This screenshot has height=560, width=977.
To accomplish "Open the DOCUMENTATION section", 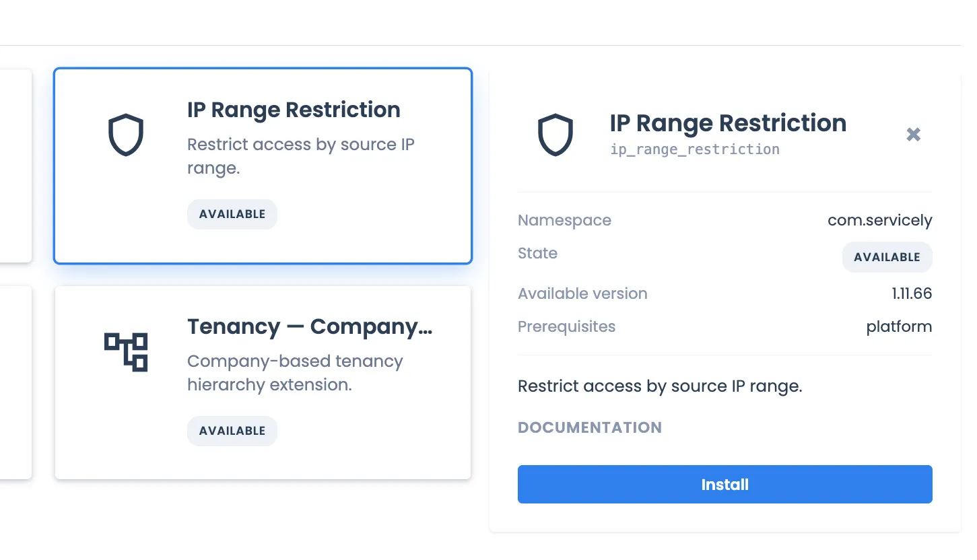I will pyautogui.click(x=590, y=427).
